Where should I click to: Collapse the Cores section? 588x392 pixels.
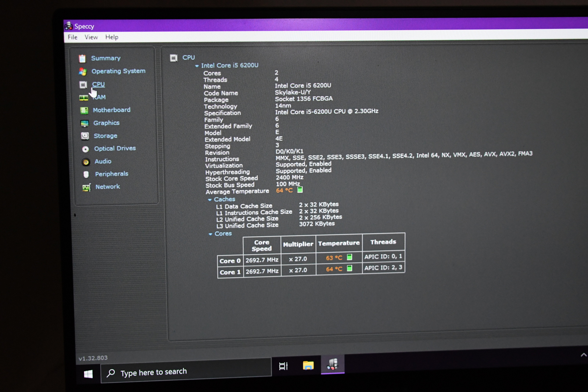click(211, 234)
